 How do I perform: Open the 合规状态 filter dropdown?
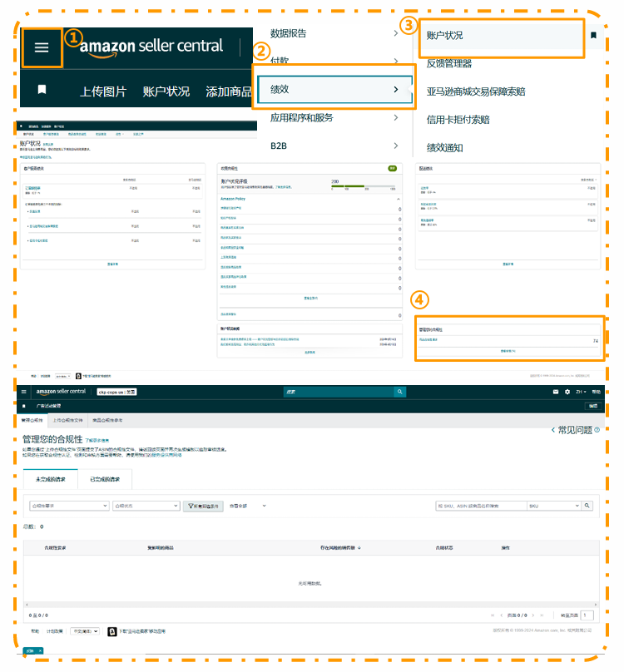[146, 506]
